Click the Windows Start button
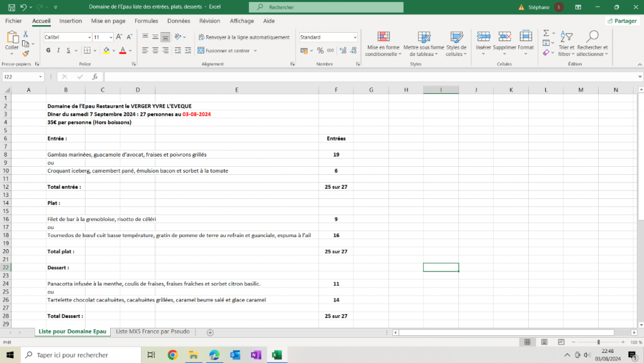The height and width of the screenshot is (363, 644). (x=10, y=355)
